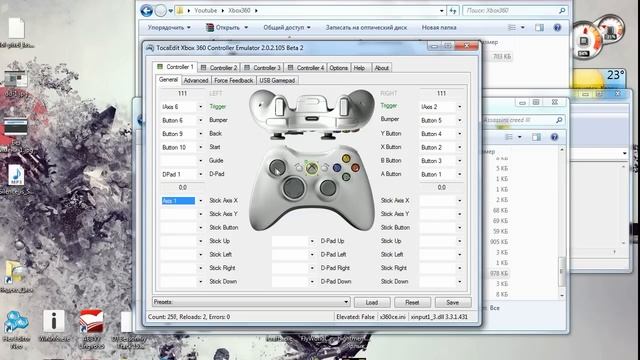Click the Reset button
Viewport: 640px width, 360px height.
pyautogui.click(x=412, y=302)
